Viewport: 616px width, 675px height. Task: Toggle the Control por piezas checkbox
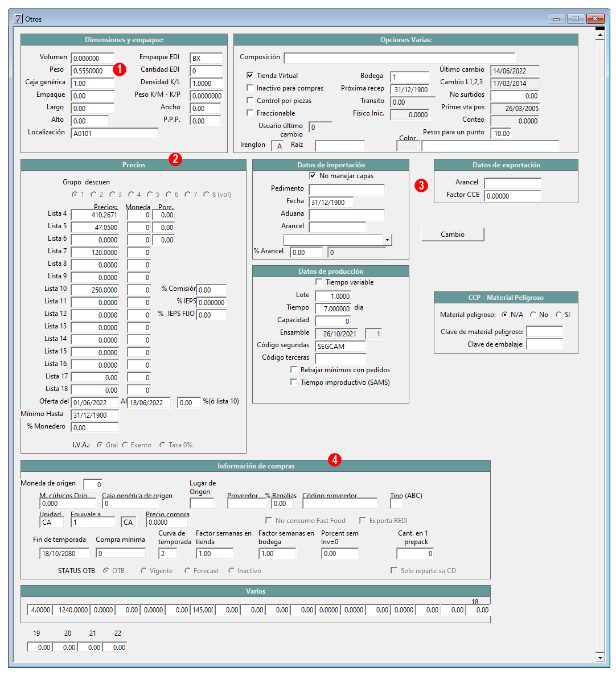coord(250,100)
